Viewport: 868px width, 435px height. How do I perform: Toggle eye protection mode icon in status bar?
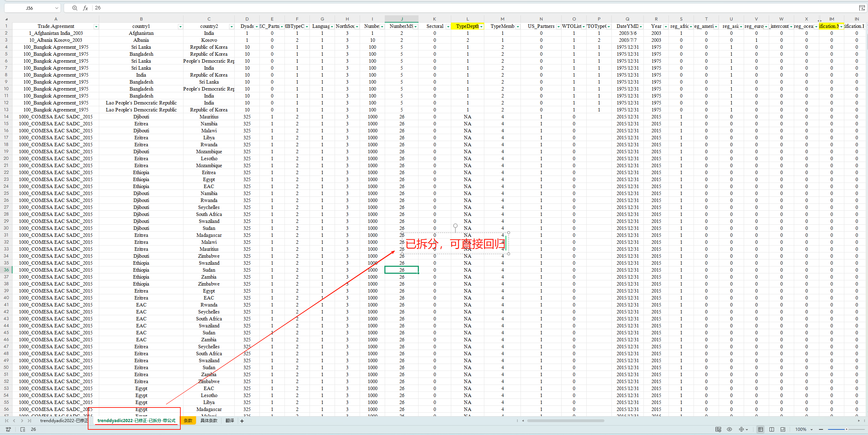click(x=729, y=429)
